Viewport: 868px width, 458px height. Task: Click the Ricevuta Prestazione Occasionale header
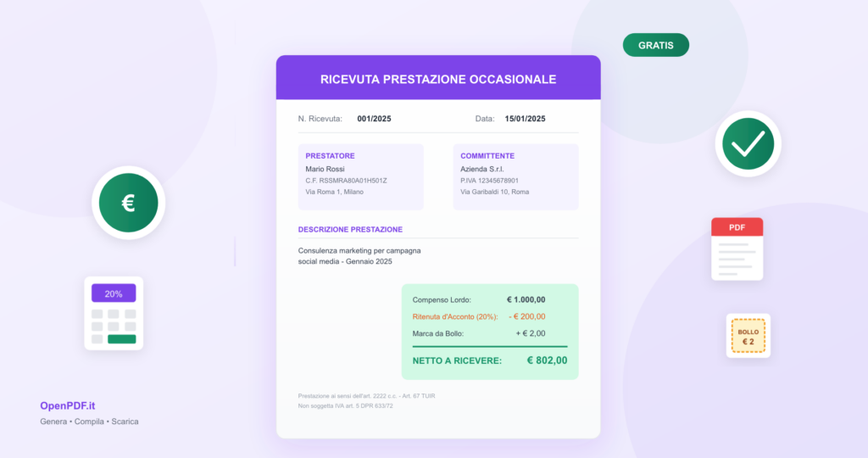point(438,79)
